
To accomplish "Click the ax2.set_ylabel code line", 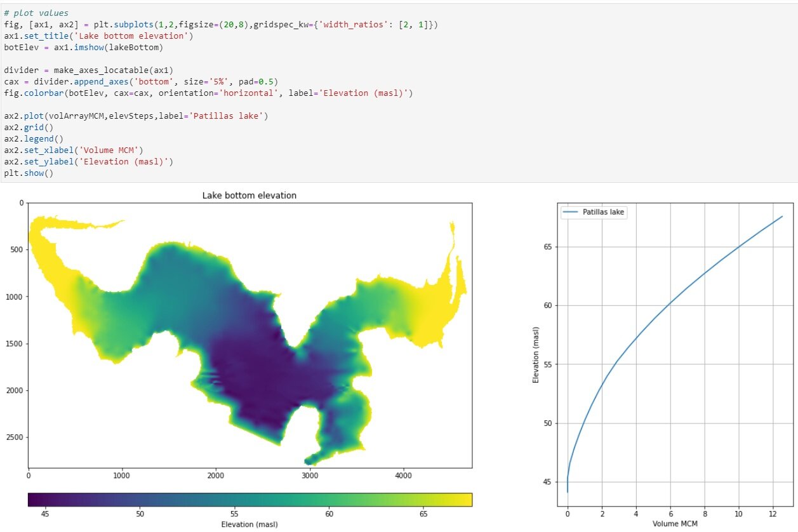I will (x=88, y=161).
